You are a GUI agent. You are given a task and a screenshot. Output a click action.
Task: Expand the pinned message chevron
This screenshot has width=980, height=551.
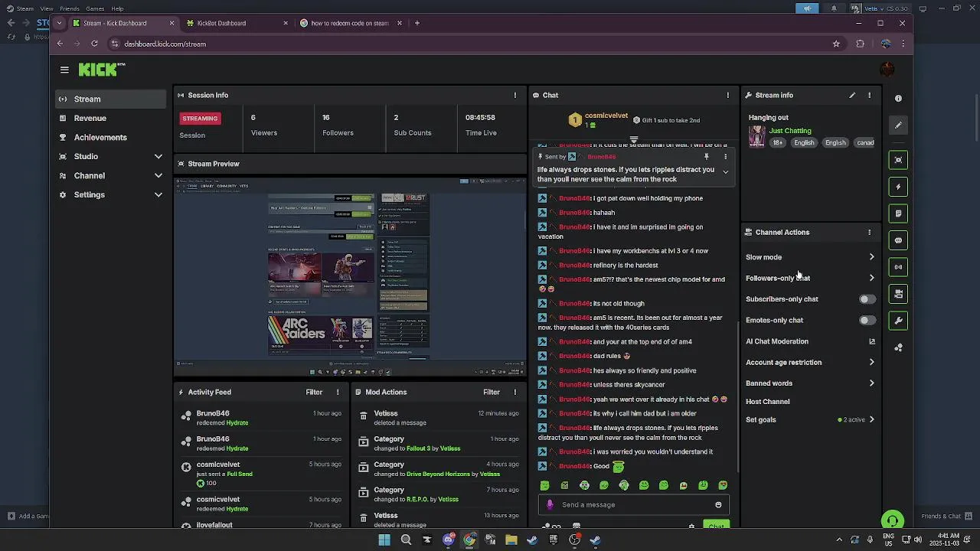[726, 171]
